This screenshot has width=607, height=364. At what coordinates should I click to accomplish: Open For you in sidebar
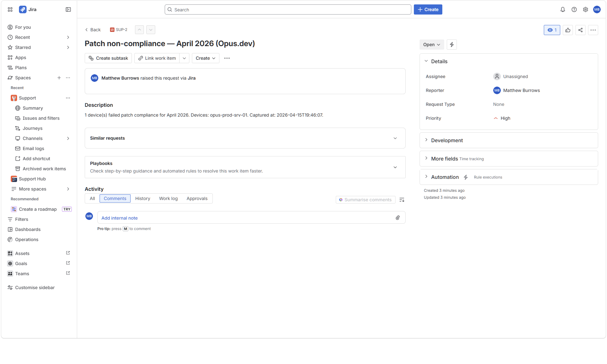[39, 27]
